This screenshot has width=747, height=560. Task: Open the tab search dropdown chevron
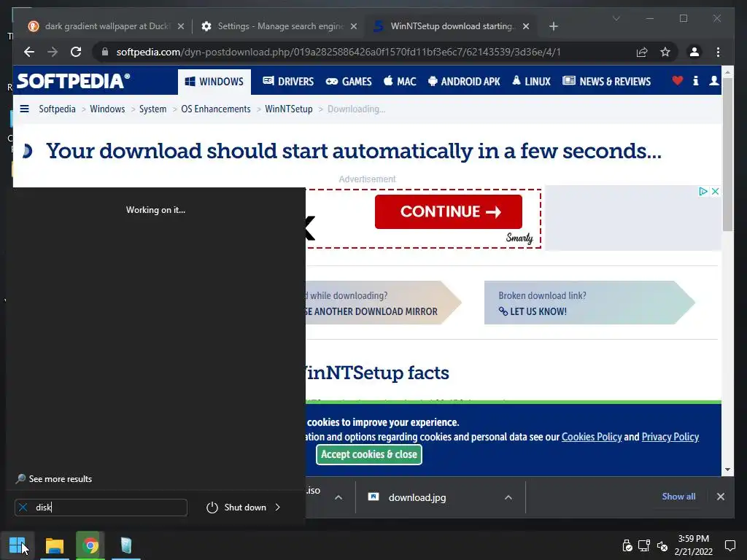click(x=616, y=18)
